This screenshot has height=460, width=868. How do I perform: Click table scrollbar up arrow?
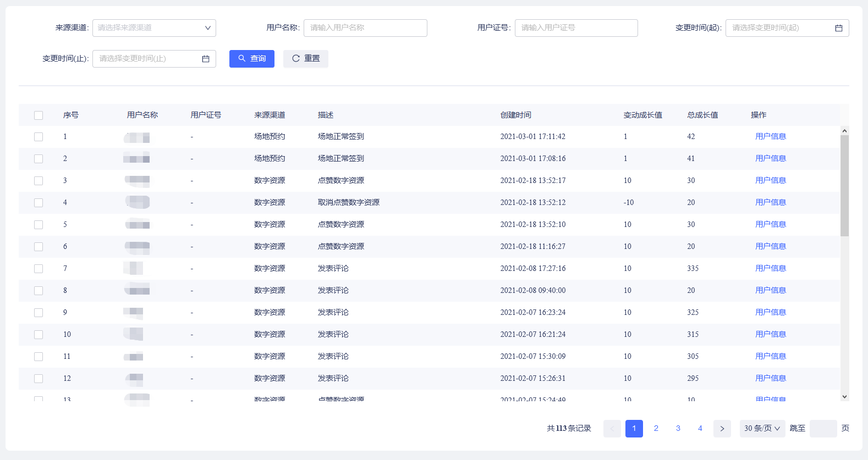(x=844, y=131)
